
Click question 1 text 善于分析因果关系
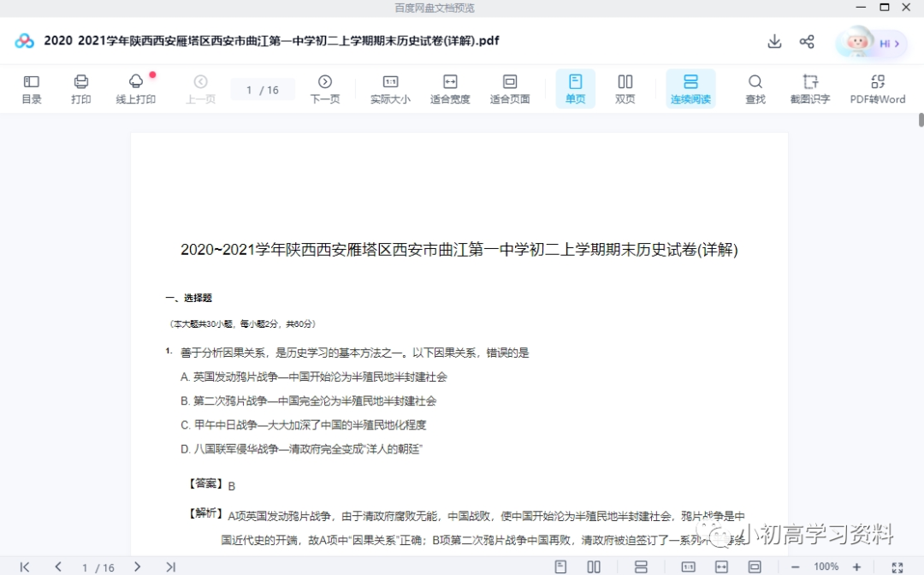355,353
